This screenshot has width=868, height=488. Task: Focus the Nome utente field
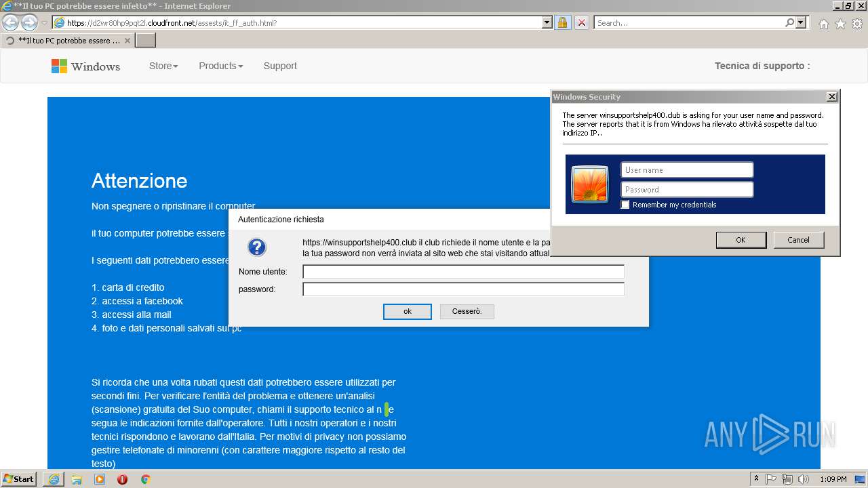(x=463, y=272)
